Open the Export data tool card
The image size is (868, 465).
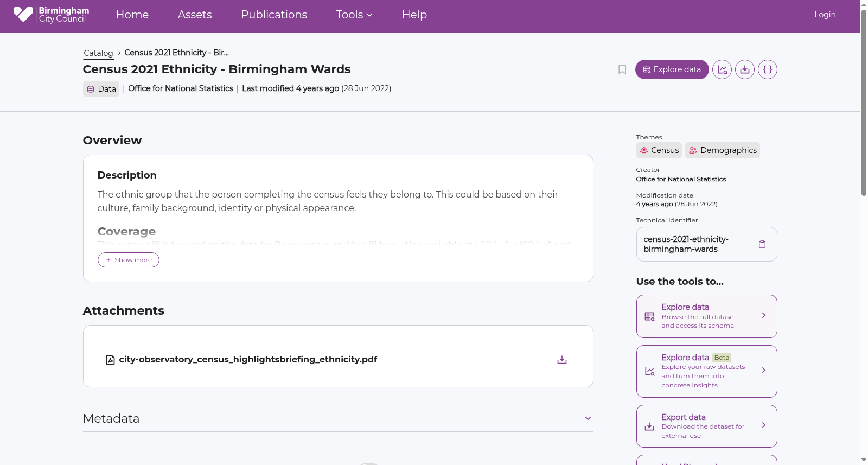[x=707, y=426]
